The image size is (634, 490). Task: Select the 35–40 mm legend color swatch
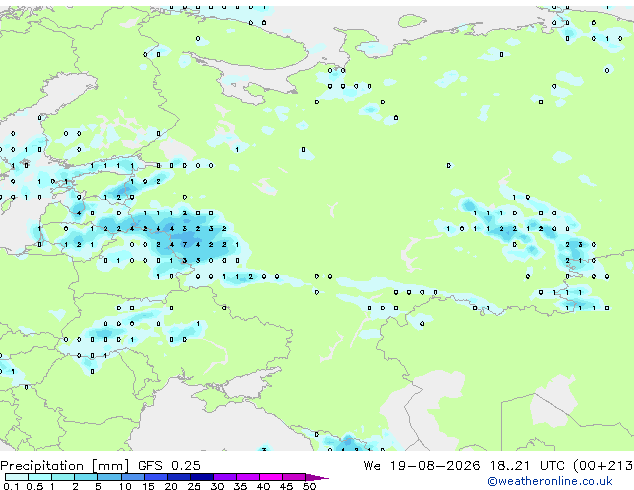248,477
